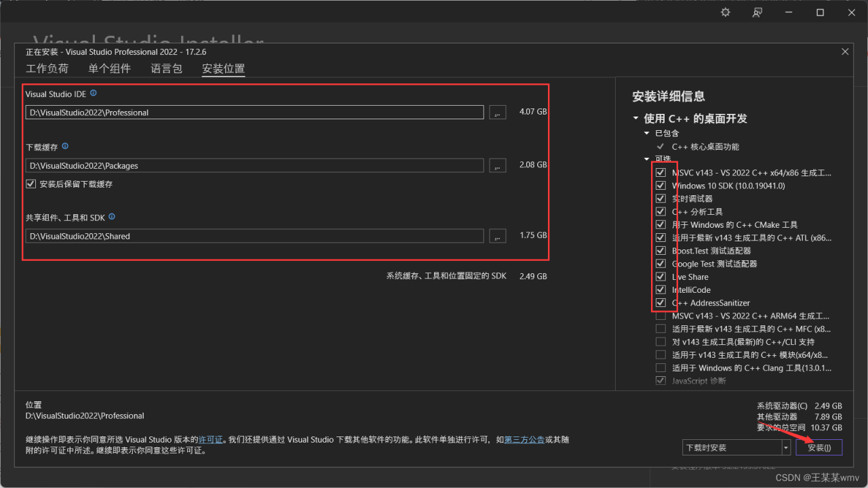Edit the 共享组件、工具和 SDK path field
The width and height of the screenshot is (868, 488).
pyautogui.click(x=255, y=236)
